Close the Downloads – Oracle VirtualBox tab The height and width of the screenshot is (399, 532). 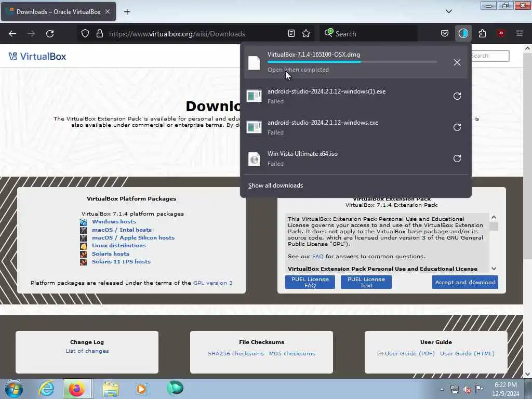pyautogui.click(x=107, y=11)
